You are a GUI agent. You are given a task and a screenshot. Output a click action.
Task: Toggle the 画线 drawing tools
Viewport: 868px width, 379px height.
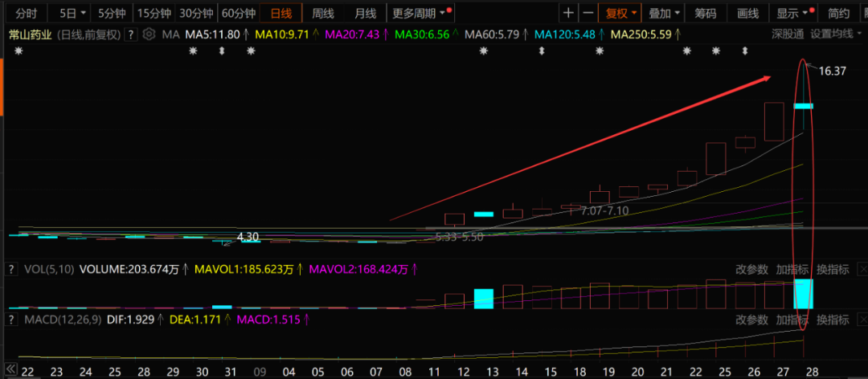click(748, 14)
